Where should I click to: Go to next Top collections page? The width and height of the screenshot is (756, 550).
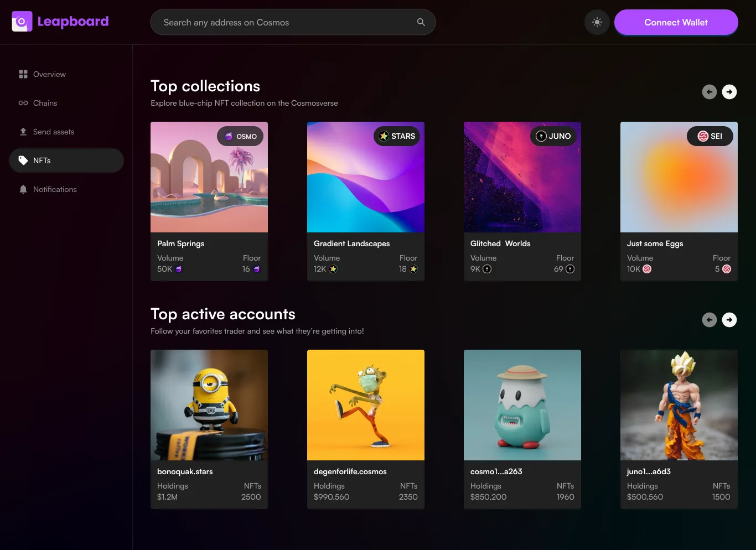[729, 92]
